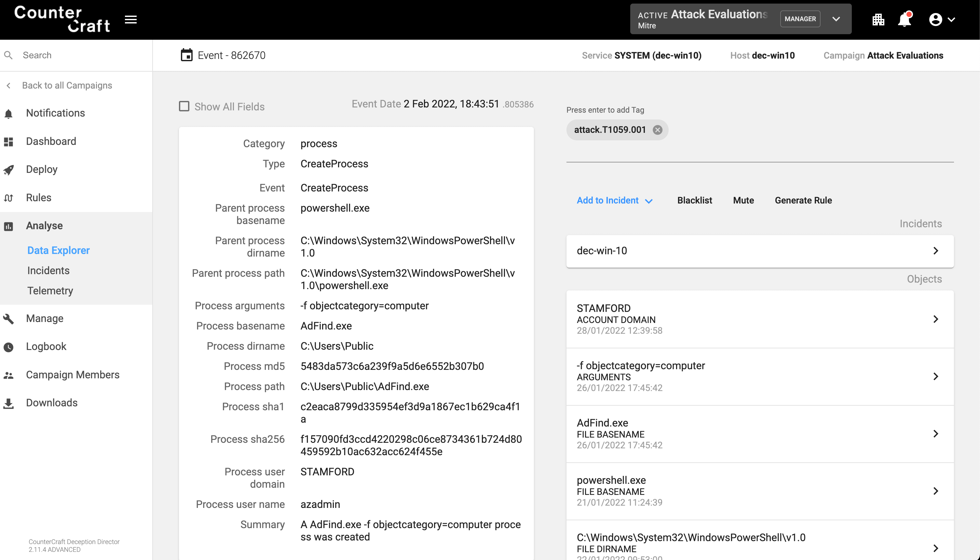Click the Manage wrench icon
The image size is (980, 560).
8,318
